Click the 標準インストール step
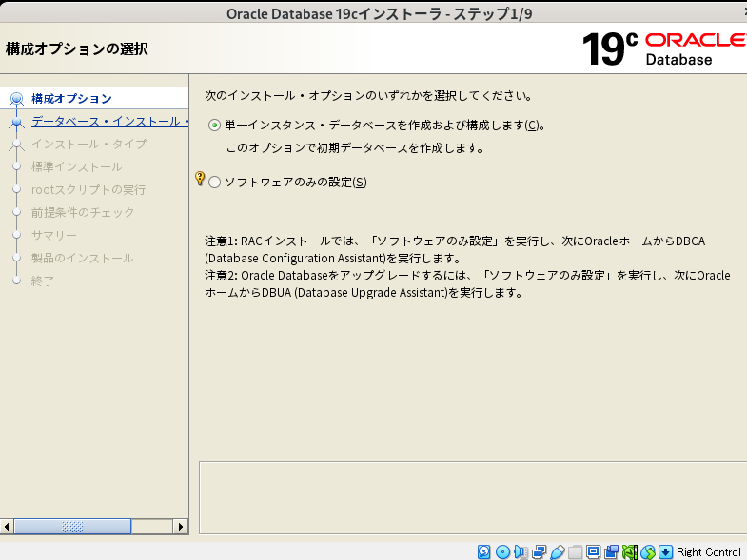Screen dimensions: 747x560 77,166
